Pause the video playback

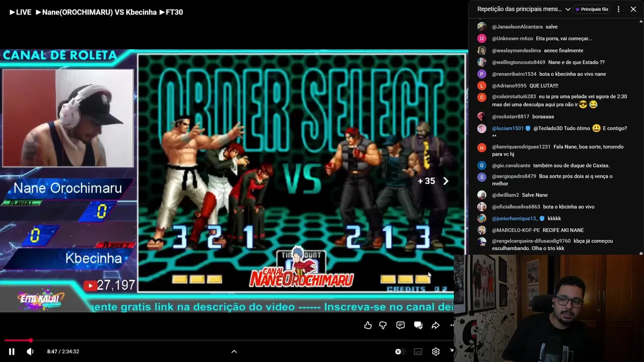coord(12,351)
